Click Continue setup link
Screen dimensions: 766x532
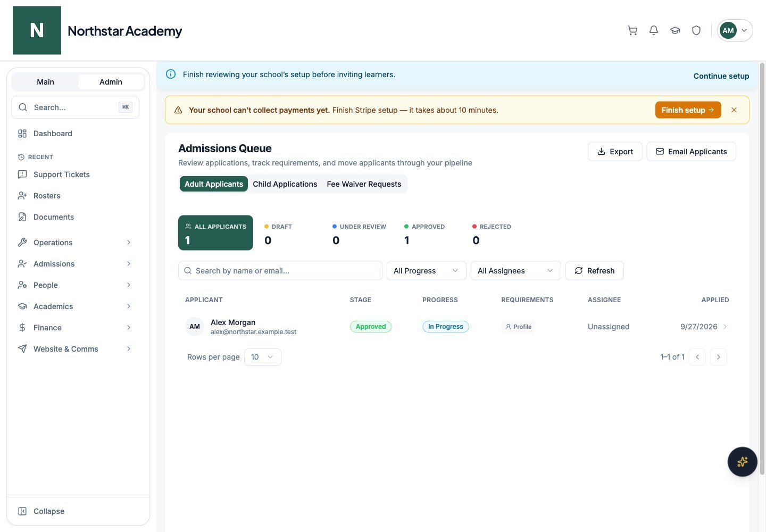(x=721, y=76)
